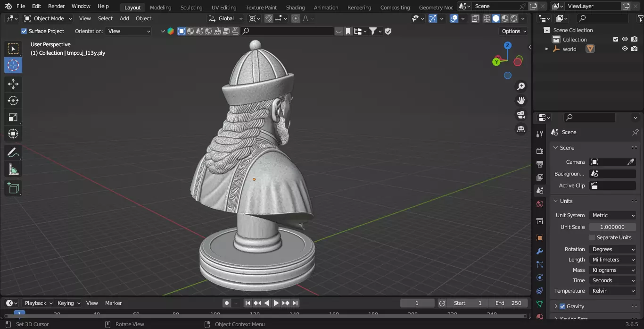Image resolution: width=644 pixels, height=329 pixels.
Task: Toggle Surface Project checkbox
Action: [x=24, y=31]
